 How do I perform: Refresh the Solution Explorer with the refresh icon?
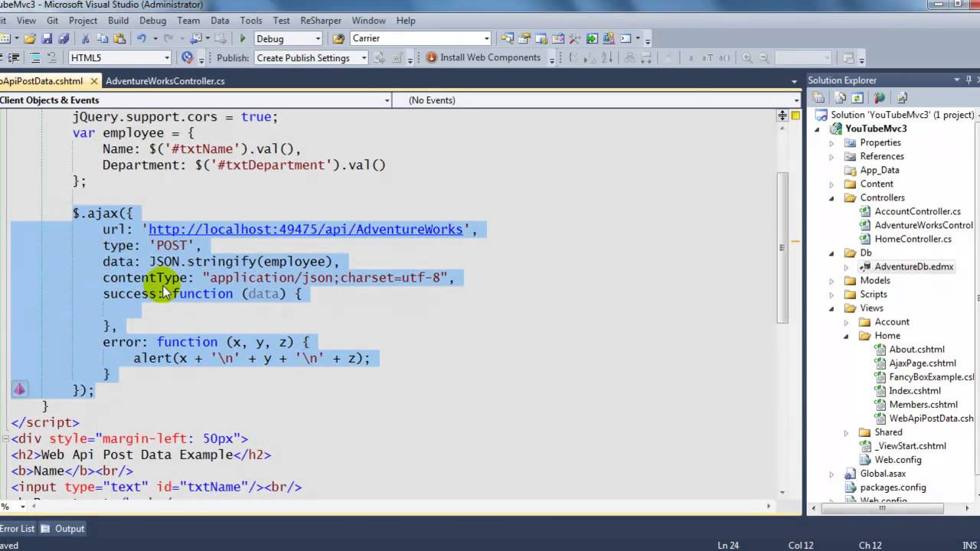[x=857, y=98]
